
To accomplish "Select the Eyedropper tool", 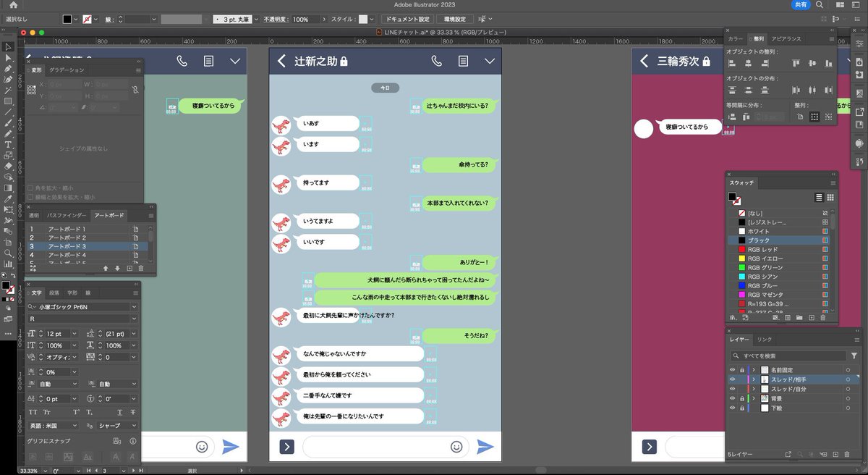I will (x=8, y=198).
